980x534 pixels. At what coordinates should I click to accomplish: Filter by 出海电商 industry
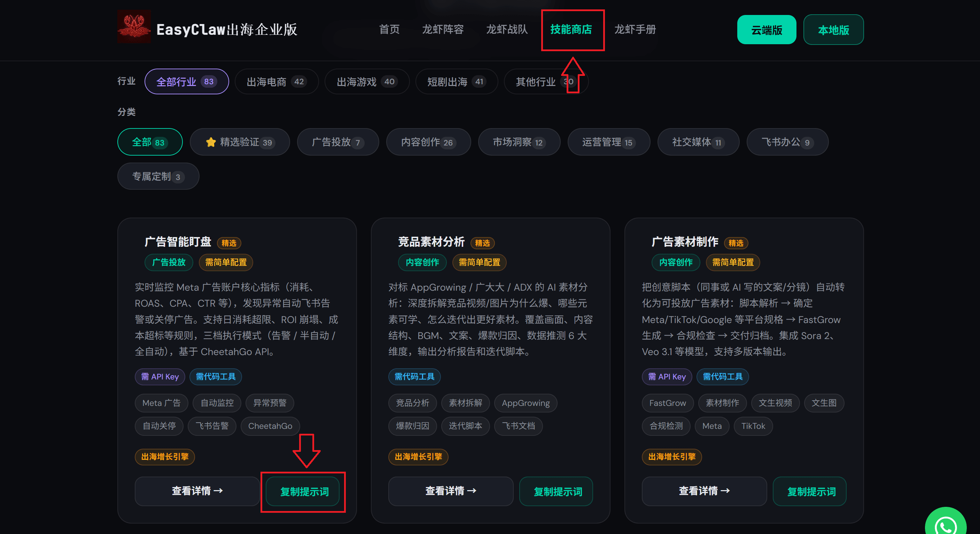[277, 81]
